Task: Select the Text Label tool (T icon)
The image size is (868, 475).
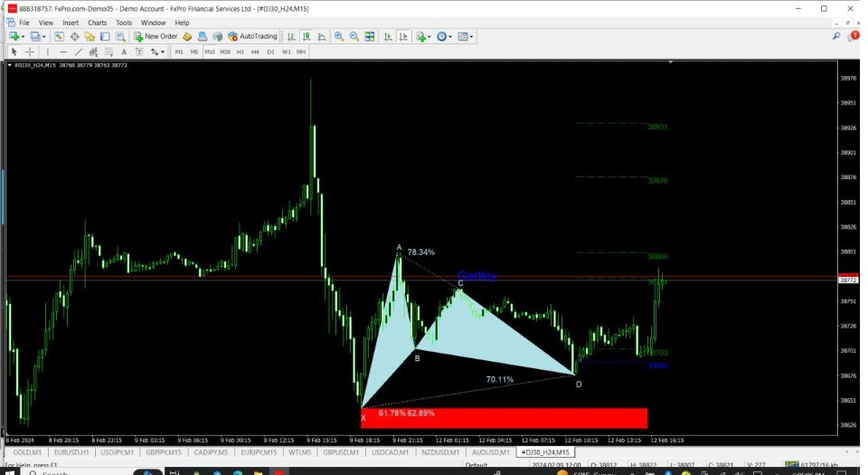Action: (x=139, y=52)
